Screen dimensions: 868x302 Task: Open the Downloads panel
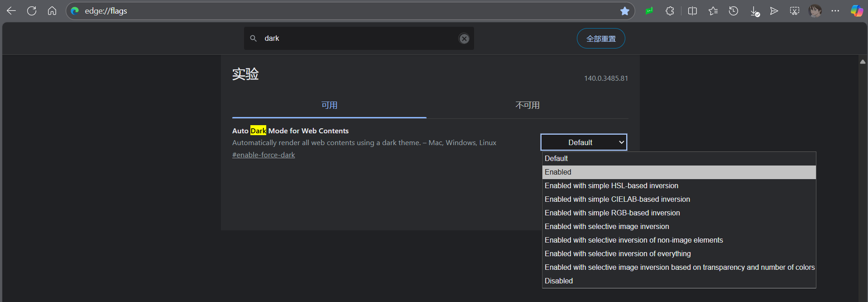[x=754, y=11]
